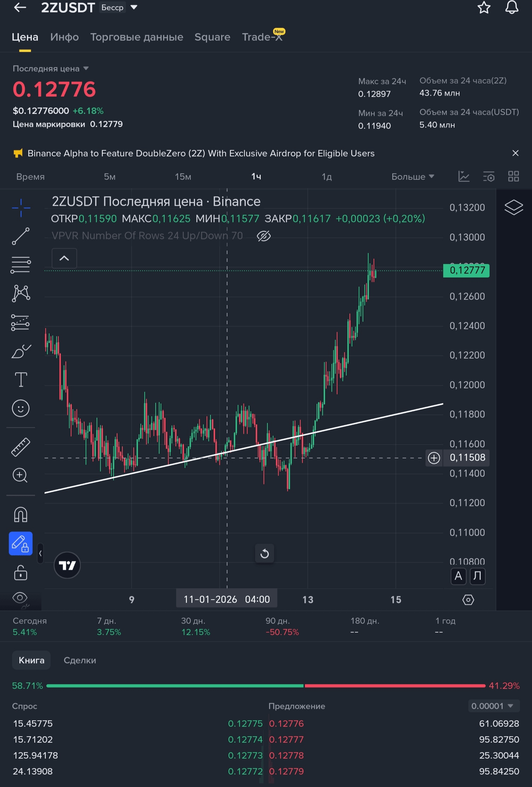Viewport: 532px width, 787px height.
Task: Click the green bid ratio bar
Action: pos(175,686)
